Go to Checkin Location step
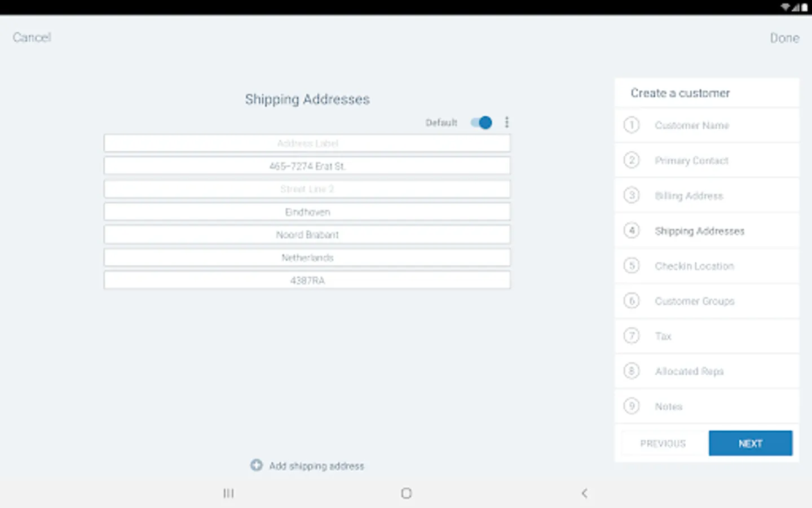Screen dimensions: 812x508 pyautogui.click(x=707, y=266)
